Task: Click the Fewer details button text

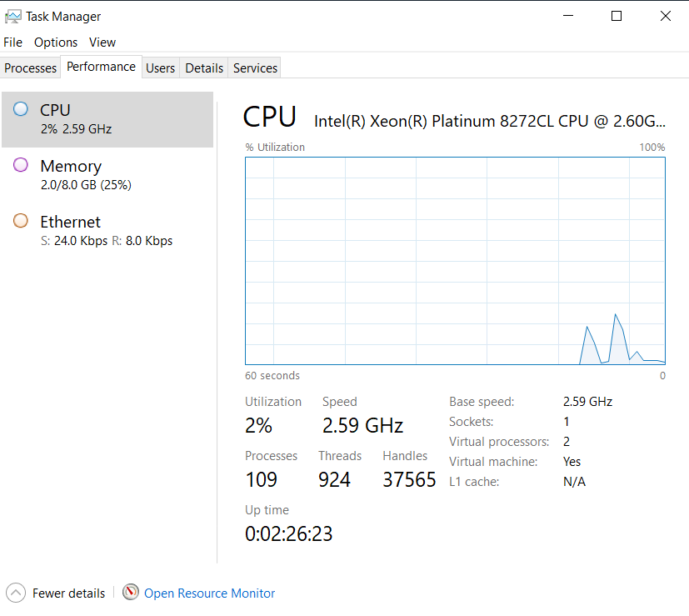Action: (x=68, y=593)
